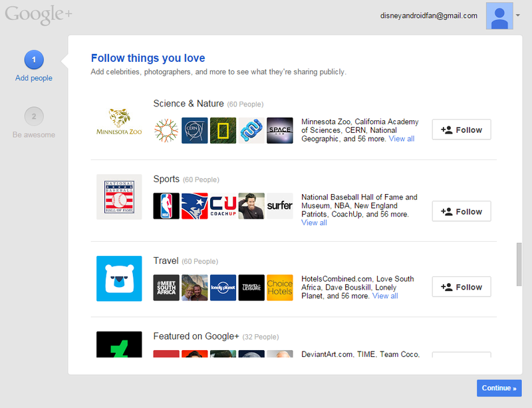Click the Travel category heading
Screen dimensions: 532x408
pos(166,260)
